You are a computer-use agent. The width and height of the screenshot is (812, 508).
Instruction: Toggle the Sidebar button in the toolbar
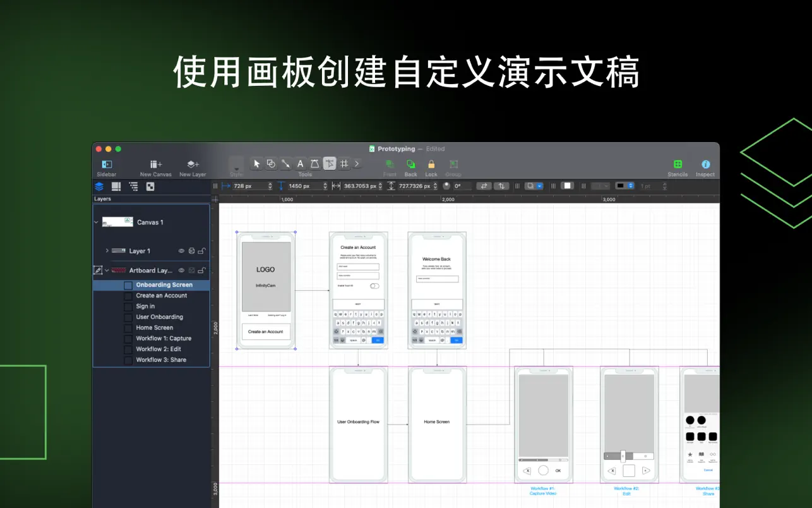106,168
